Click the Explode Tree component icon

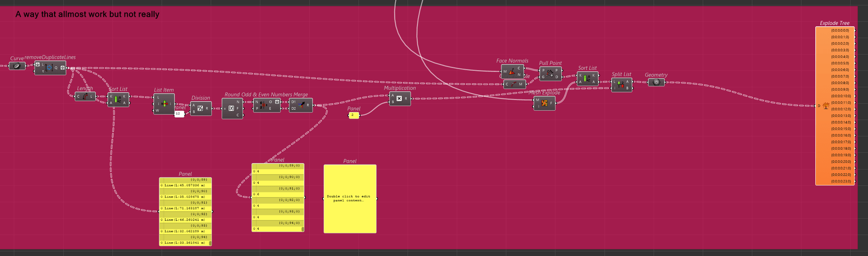826,106
